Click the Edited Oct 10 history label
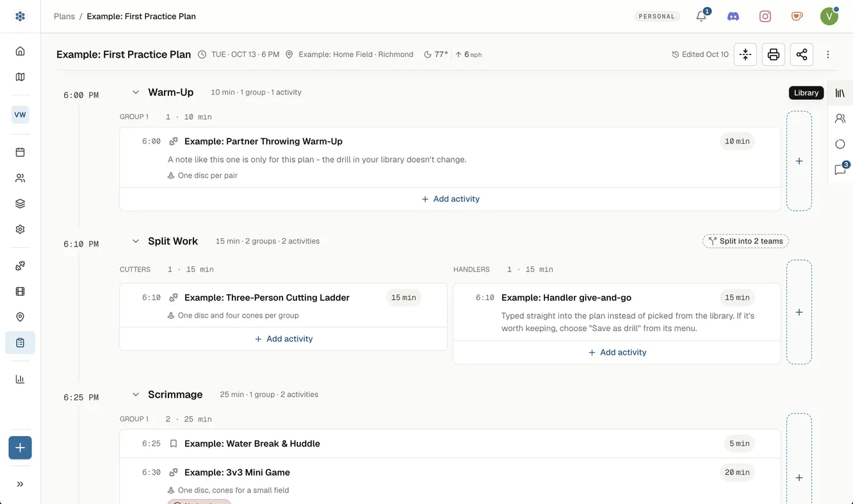This screenshot has height=504, width=853. 700,54
